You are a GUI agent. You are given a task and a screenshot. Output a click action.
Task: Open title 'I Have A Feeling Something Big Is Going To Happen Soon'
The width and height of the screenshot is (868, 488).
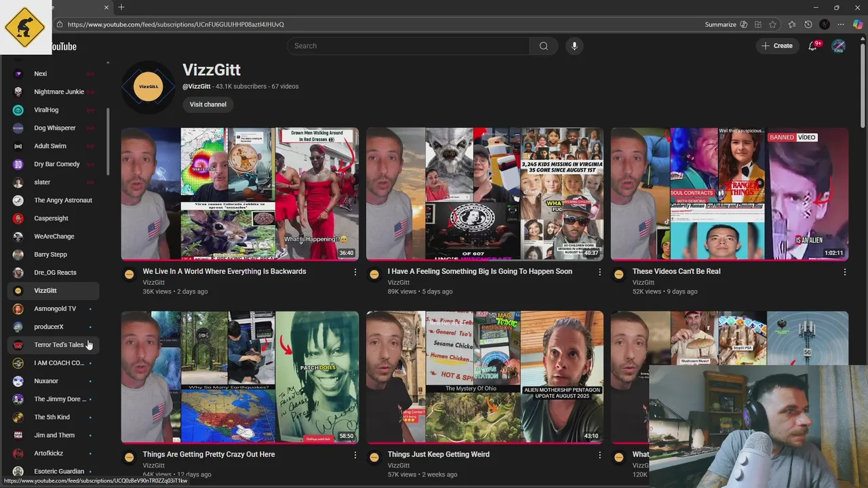point(480,271)
